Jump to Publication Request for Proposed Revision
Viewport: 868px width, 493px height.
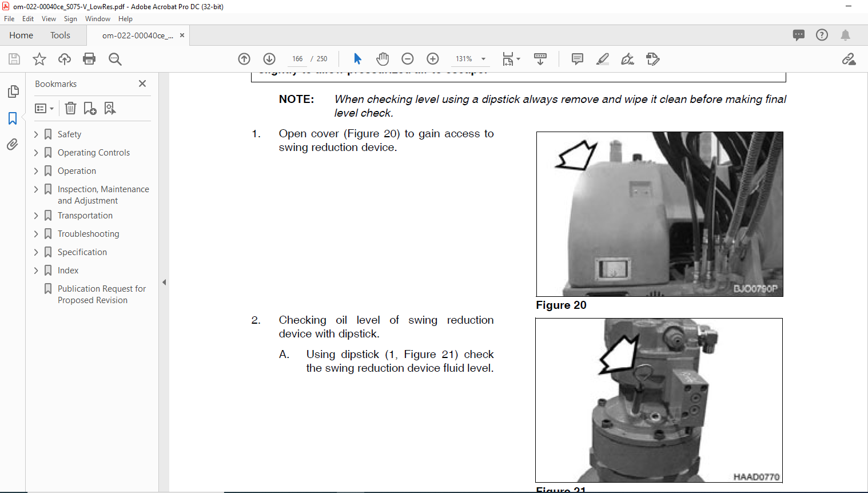coord(102,295)
